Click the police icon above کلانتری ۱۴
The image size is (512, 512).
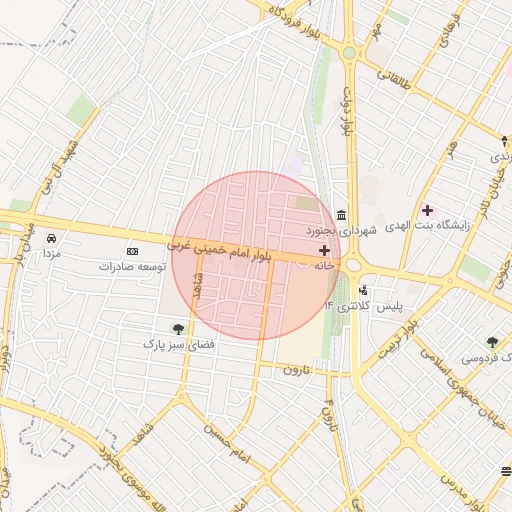point(363,290)
